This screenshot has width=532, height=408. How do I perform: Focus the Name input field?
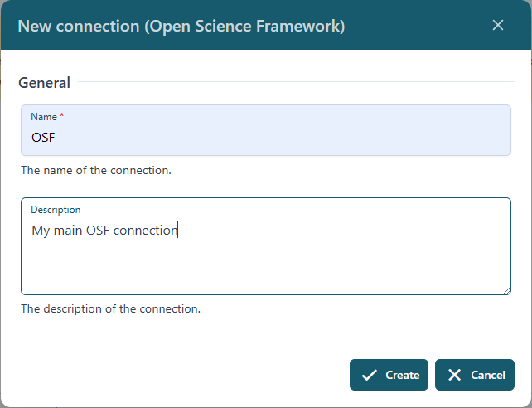[265, 138]
